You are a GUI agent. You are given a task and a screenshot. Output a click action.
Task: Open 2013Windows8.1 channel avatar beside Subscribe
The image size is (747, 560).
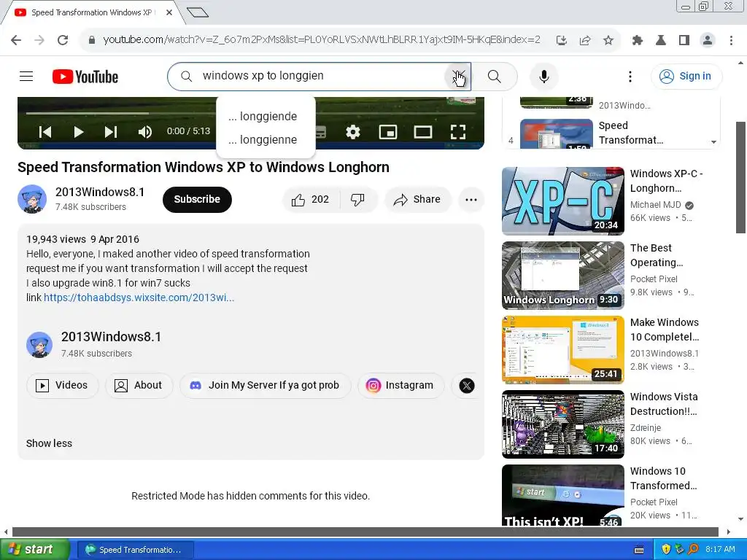32,199
